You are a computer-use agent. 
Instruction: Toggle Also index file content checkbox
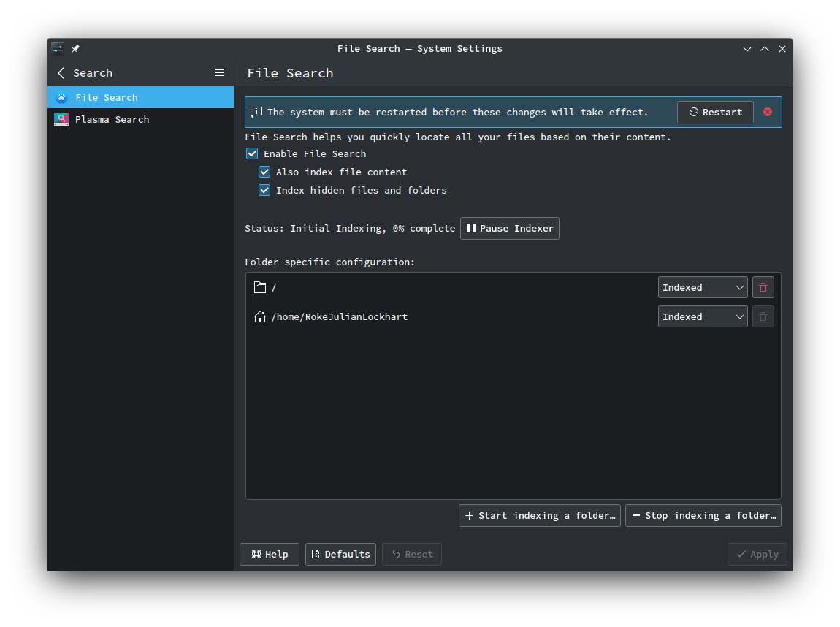pos(264,172)
